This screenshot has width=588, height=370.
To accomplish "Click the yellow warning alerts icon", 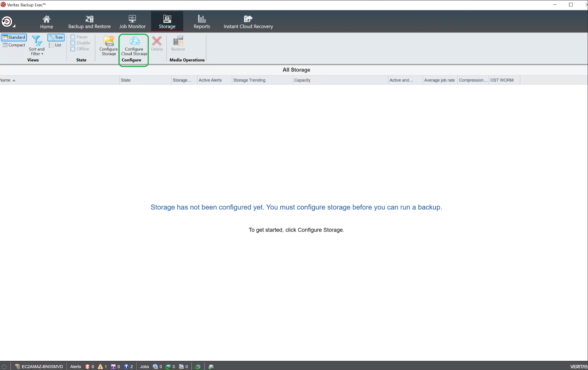I will click(x=100, y=367).
